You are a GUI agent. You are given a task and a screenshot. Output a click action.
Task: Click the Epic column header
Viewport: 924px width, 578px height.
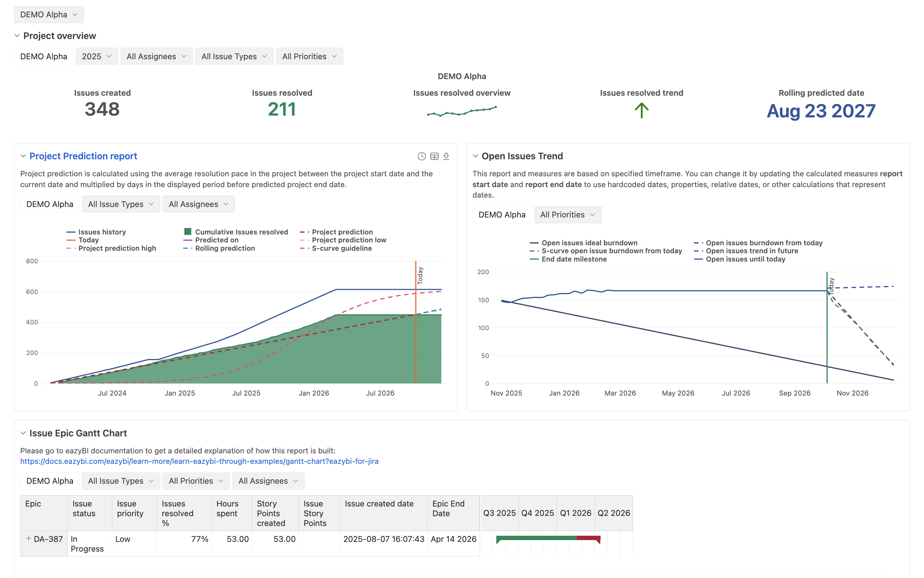point(44,513)
